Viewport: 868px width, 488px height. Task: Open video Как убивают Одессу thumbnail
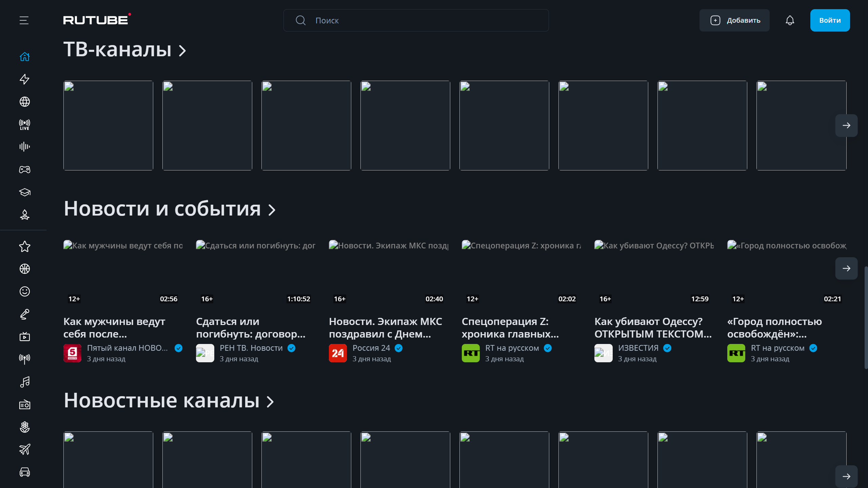point(654,271)
